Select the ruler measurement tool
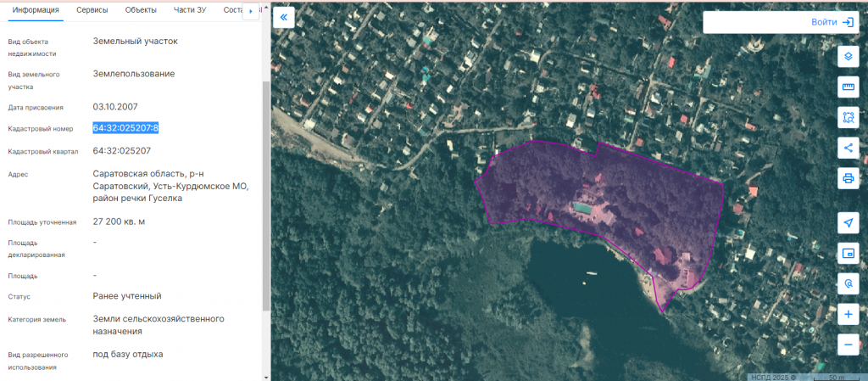The width and height of the screenshot is (868, 381). pos(848,87)
